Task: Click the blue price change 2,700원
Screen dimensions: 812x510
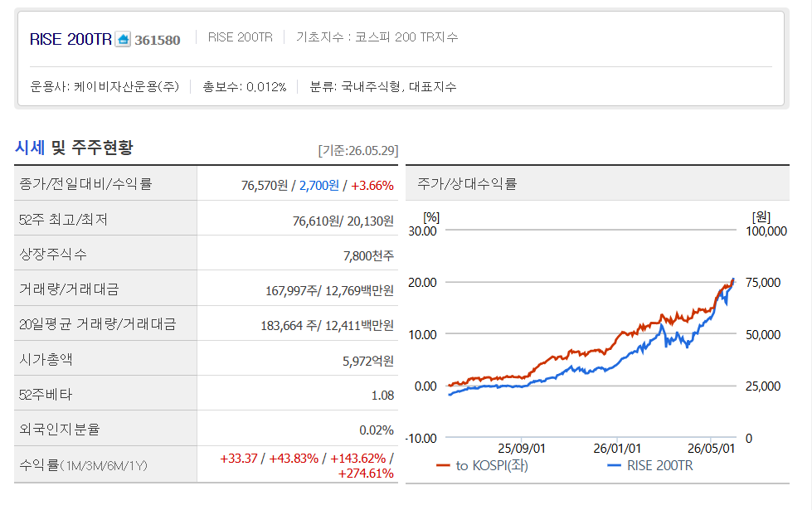Action: coord(319,186)
